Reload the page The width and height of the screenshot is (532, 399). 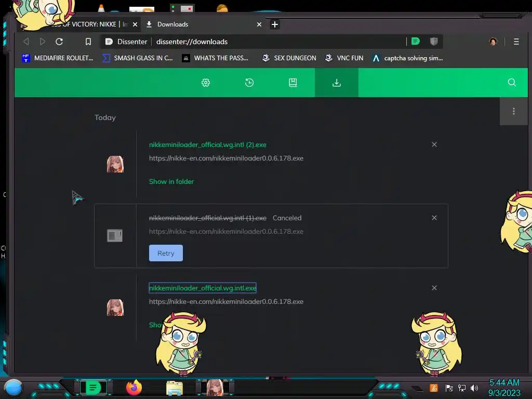pyautogui.click(x=59, y=42)
